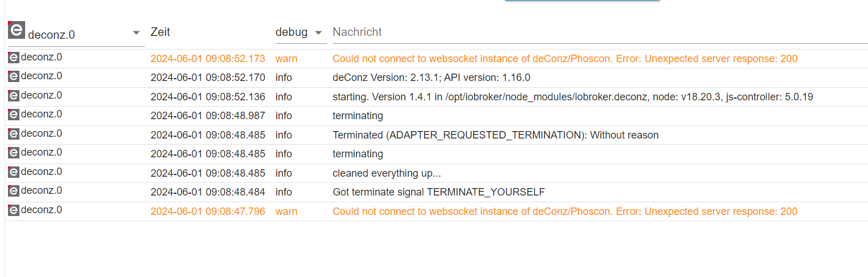Image resolution: width=868 pixels, height=277 pixels.
Task: Click the adapter icon on the ADAPTER_REQUESTED_TERMINATION row
Action: pyautogui.click(x=14, y=133)
